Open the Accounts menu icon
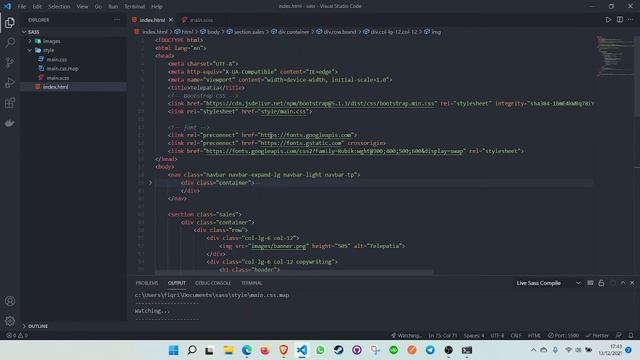This screenshot has height=360, width=640. coord(10,301)
